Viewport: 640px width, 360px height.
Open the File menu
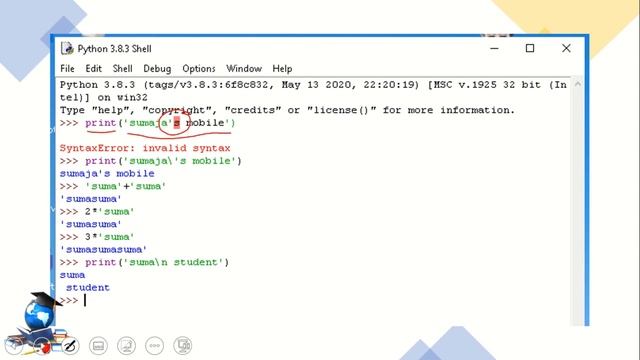[x=67, y=69]
